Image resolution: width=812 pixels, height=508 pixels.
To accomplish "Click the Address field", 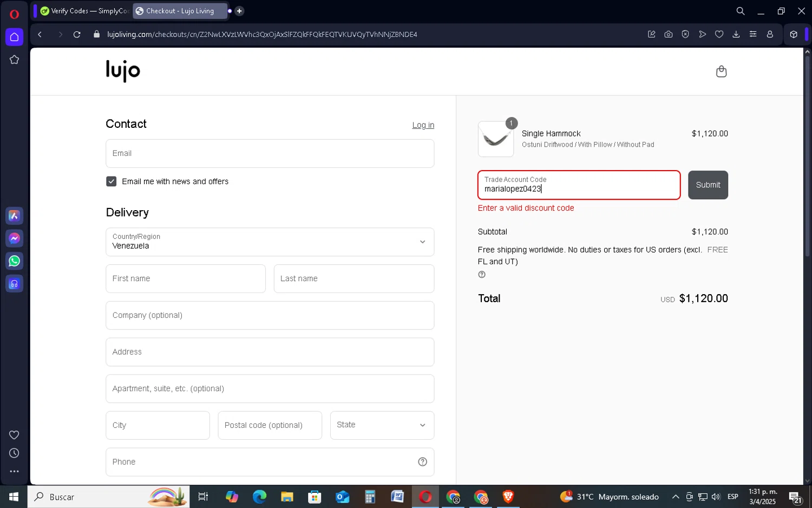I will click(270, 352).
